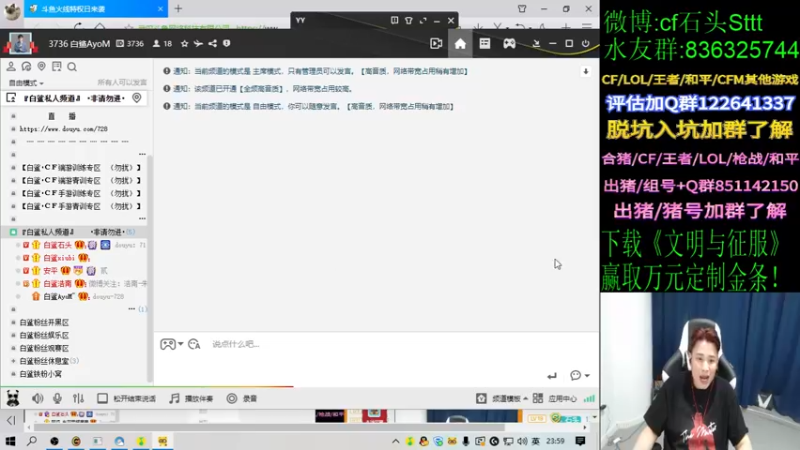Open 白鲨粉丝观赛区 channel

pos(44,348)
